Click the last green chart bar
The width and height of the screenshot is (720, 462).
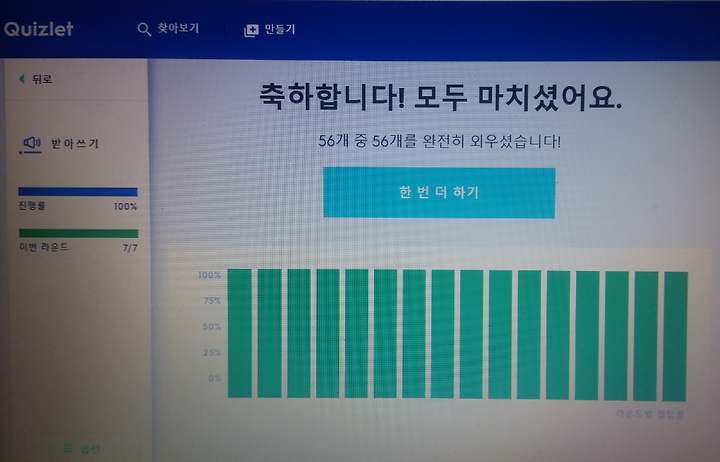pos(675,336)
